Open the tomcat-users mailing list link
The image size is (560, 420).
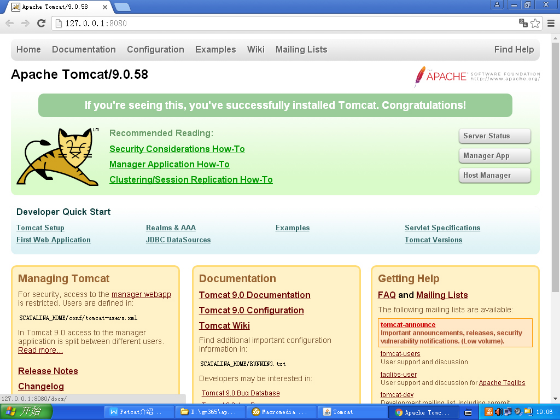tap(400, 354)
